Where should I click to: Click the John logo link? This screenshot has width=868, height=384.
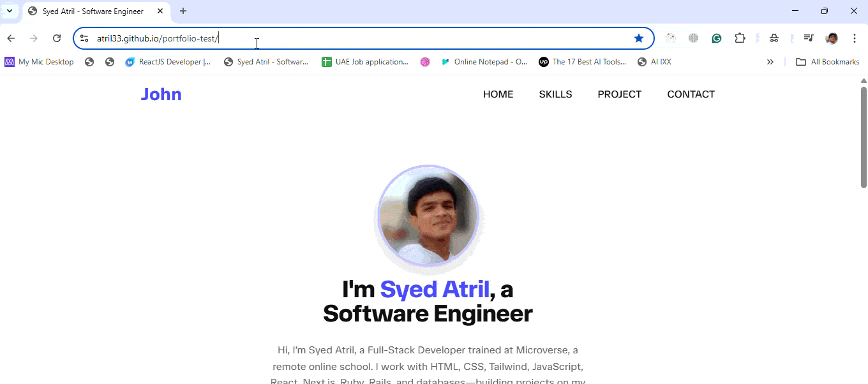point(161,94)
